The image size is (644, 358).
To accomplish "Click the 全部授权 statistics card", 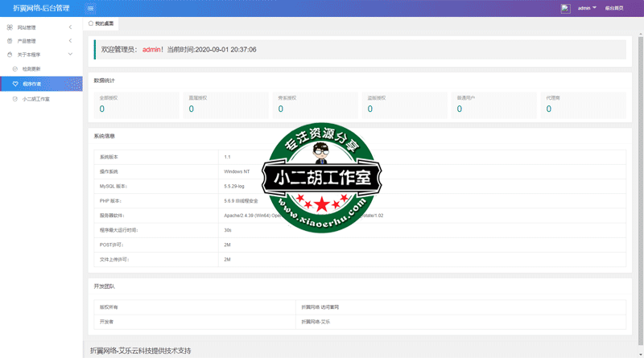I will [135, 105].
